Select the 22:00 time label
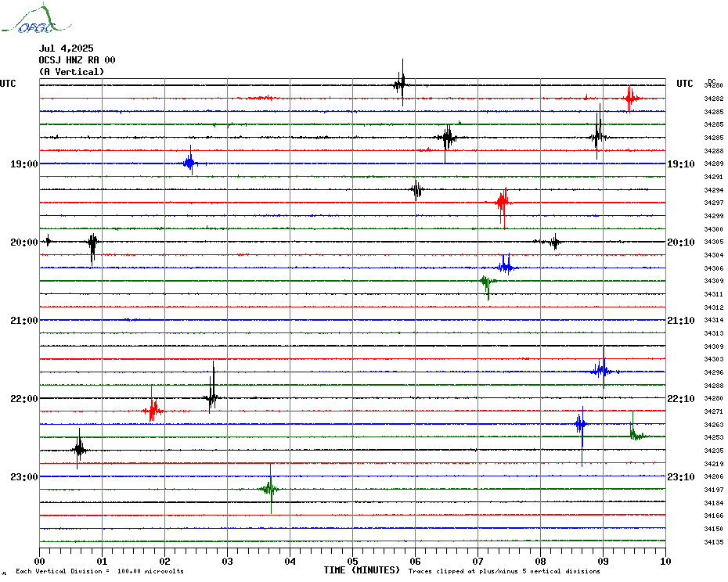728x582 pixels. (x=24, y=399)
